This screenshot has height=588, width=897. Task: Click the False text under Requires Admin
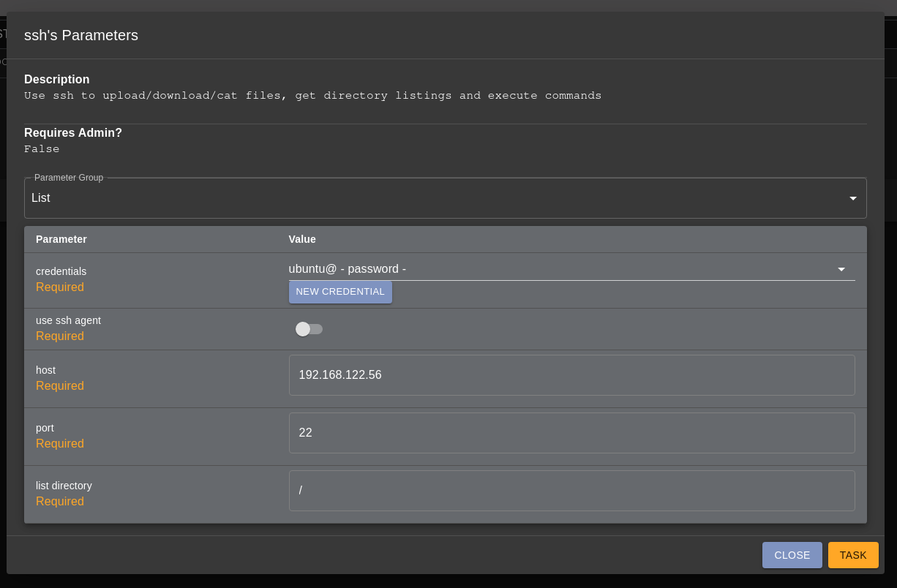click(42, 148)
